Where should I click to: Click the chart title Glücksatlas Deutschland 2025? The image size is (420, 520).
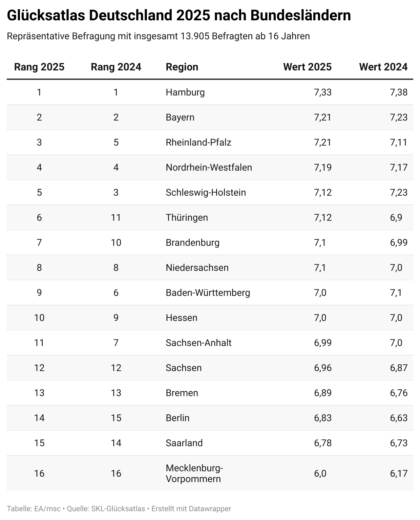point(178,16)
